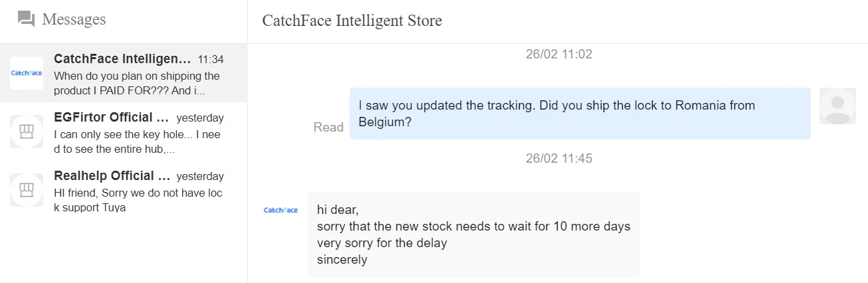Image resolution: width=868 pixels, height=283 pixels.
Task: Click the CatchFace Intelligent Store chat title
Action: 352,21
